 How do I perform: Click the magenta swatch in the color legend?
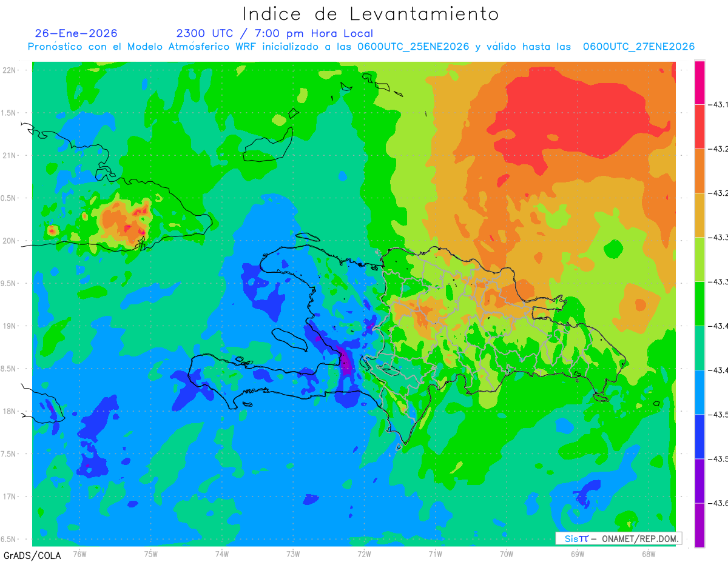tap(699, 82)
